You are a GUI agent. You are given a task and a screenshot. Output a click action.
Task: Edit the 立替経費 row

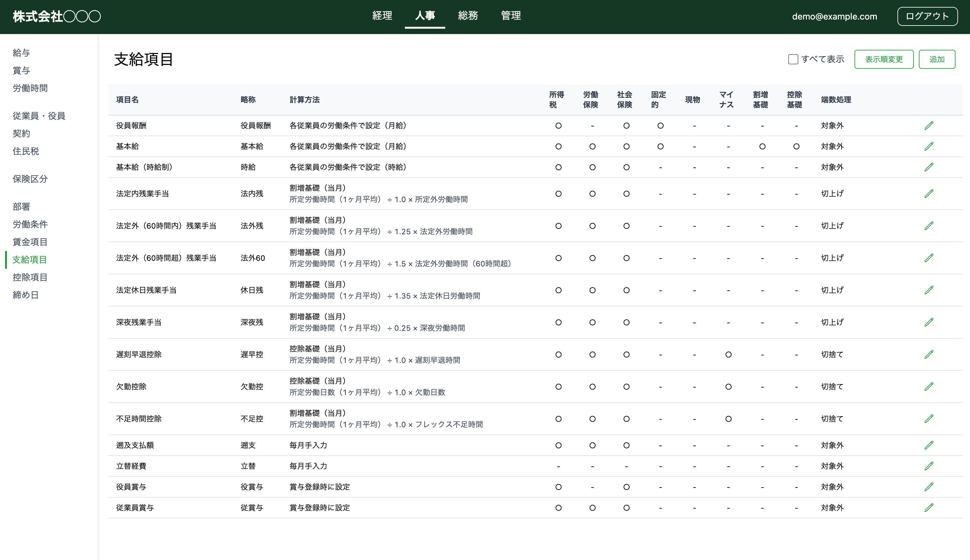click(930, 466)
